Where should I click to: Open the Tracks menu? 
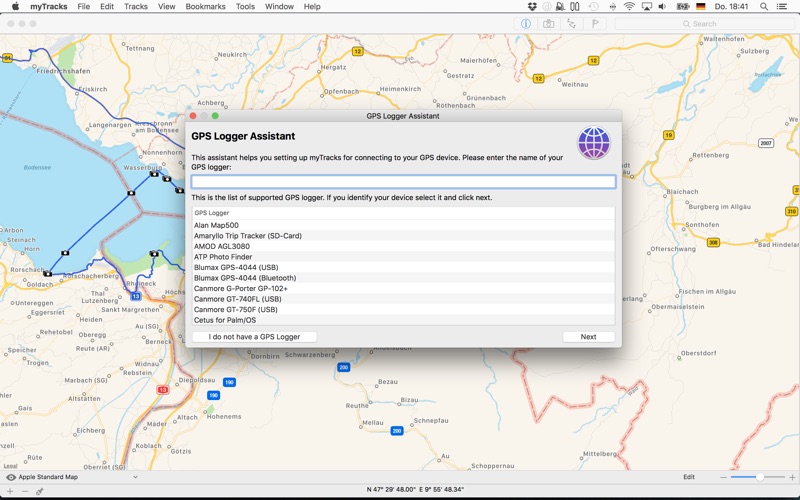136,7
